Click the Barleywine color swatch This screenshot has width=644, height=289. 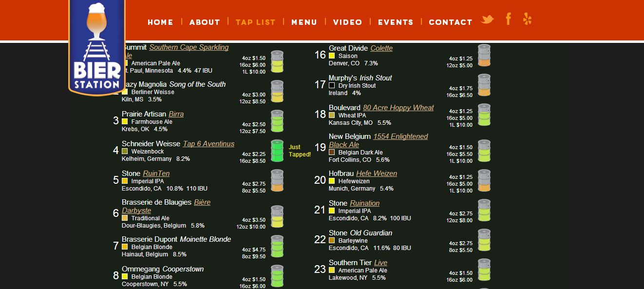coord(332,240)
